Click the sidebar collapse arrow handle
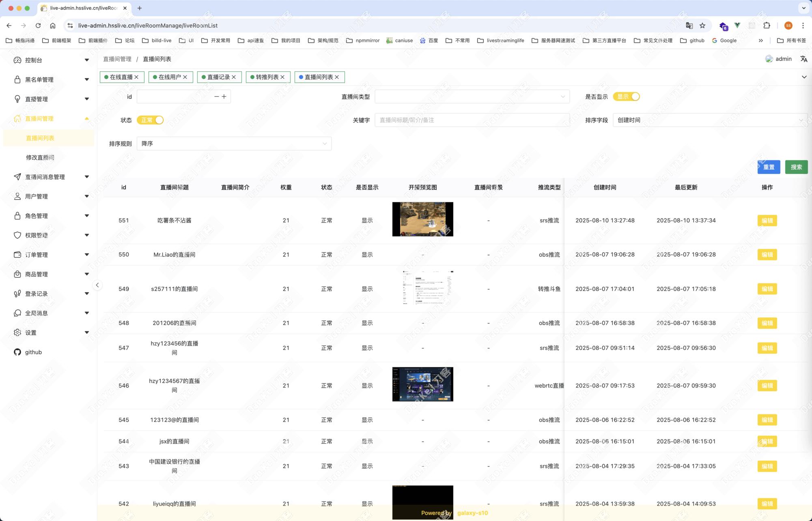 point(97,285)
